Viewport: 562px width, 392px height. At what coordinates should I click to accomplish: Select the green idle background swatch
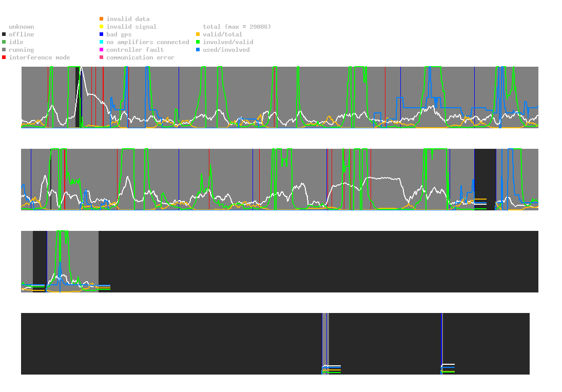[x=4, y=42]
